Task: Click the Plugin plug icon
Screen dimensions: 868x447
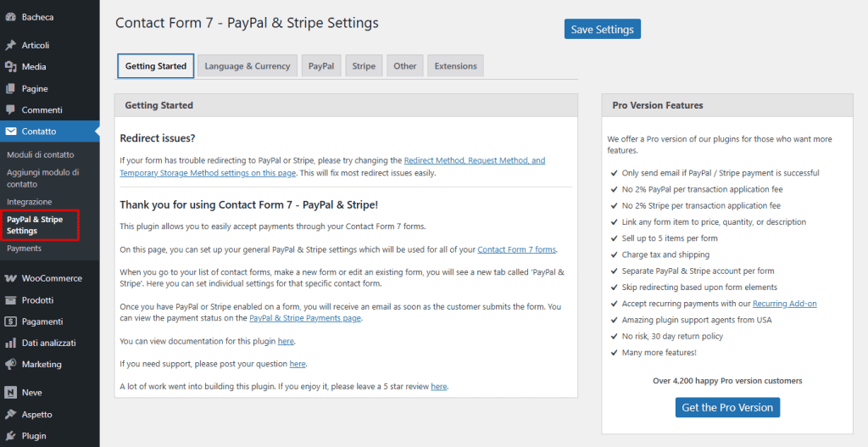Action: click(10, 436)
